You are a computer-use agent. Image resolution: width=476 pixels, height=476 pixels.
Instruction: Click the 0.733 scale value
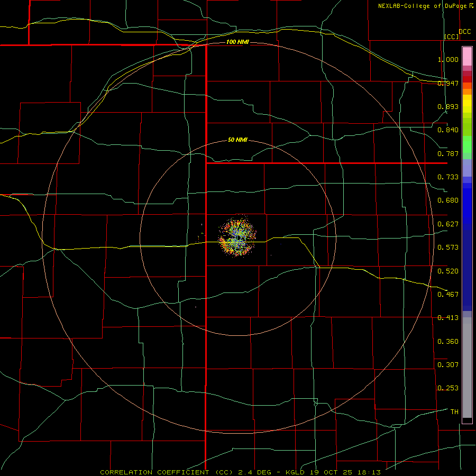point(448,177)
